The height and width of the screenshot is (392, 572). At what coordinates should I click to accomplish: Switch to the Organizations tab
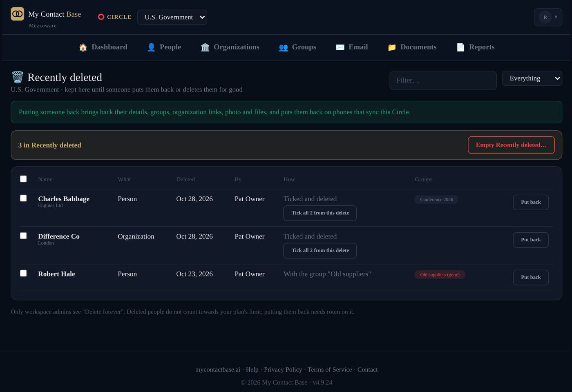pos(230,47)
